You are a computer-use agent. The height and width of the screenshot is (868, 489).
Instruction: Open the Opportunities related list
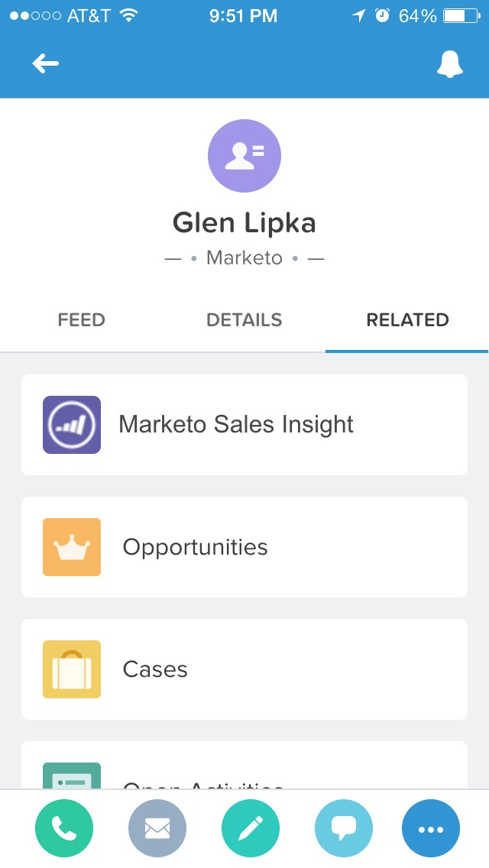(x=196, y=547)
